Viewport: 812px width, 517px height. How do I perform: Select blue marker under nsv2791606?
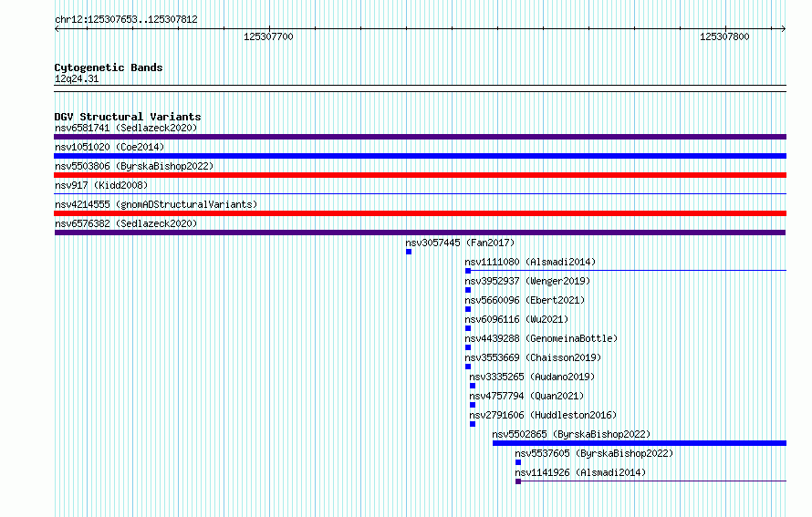coord(473,424)
